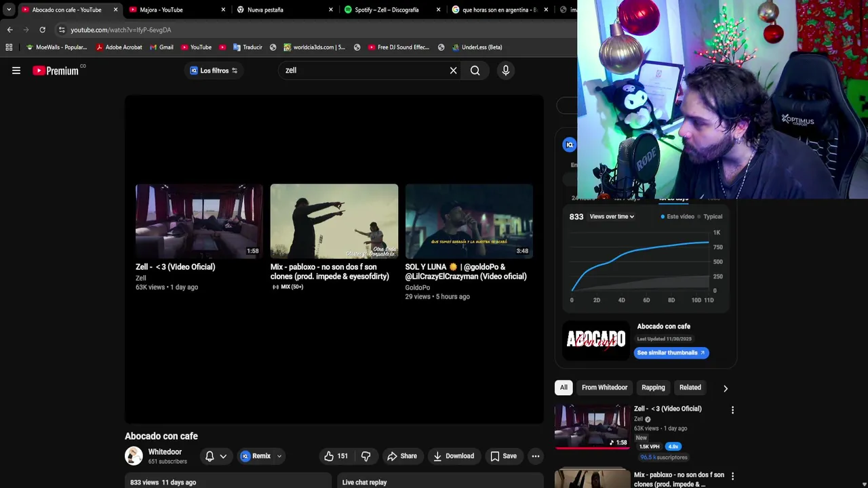This screenshot has height=488, width=868.
Task: Play the 'Zell - <3 (Video Oficial)' end-screen thumbnail
Action: coord(199,221)
